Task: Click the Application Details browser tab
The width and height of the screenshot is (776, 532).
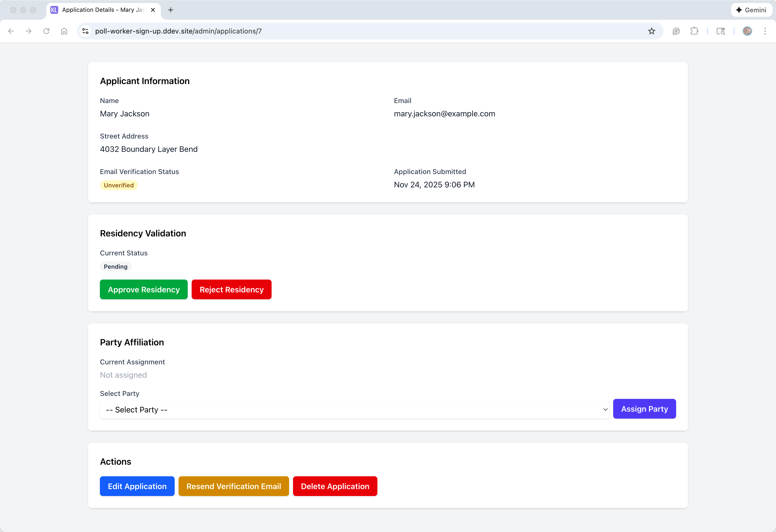Action: point(100,10)
